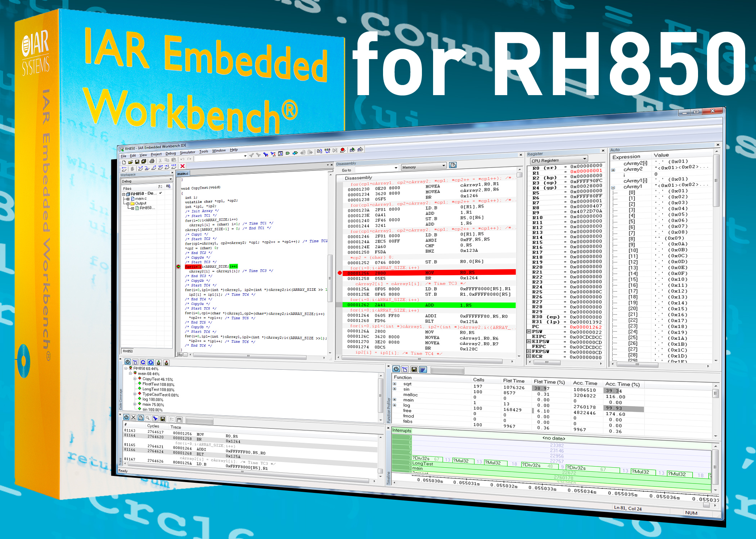The height and width of the screenshot is (539, 756).
Task: Click the Step Out debug icon
Action: click(x=154, y=167)
